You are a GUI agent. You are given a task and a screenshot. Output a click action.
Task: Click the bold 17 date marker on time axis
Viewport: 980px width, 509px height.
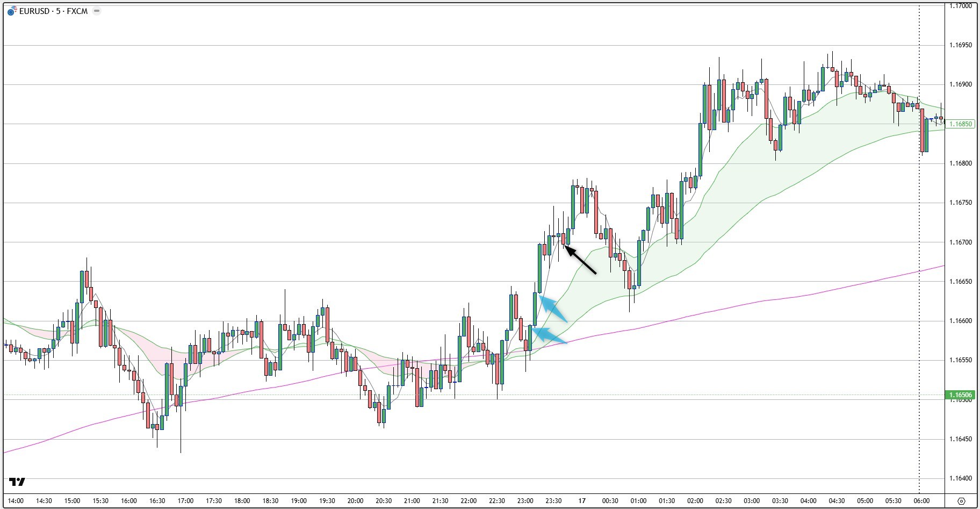coord(582,501)
